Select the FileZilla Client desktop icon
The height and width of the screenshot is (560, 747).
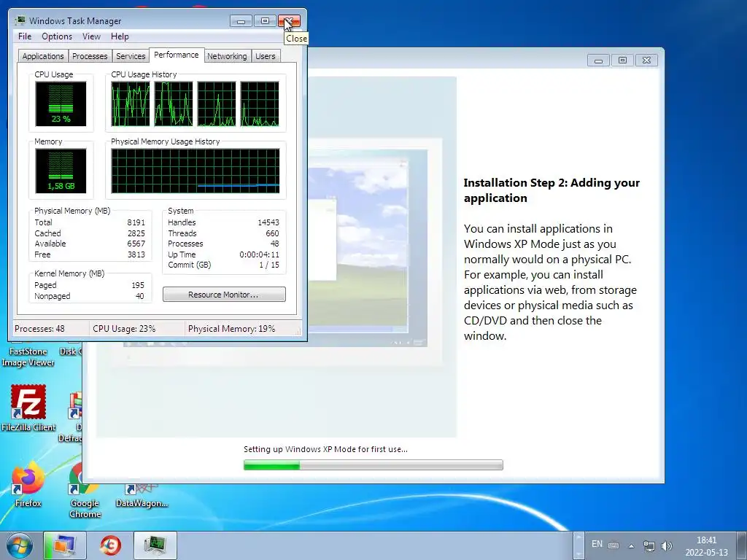(x=28, y=408)
